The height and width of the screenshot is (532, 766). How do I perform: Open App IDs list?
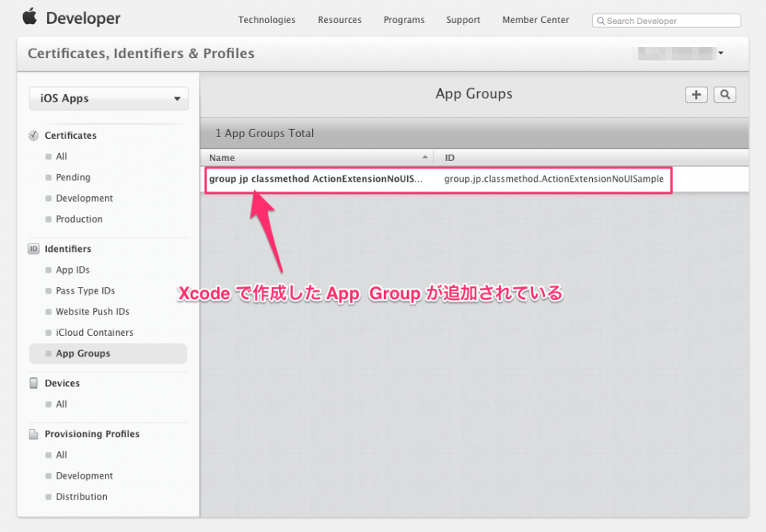pyautogui.click(x=73, y=270)
